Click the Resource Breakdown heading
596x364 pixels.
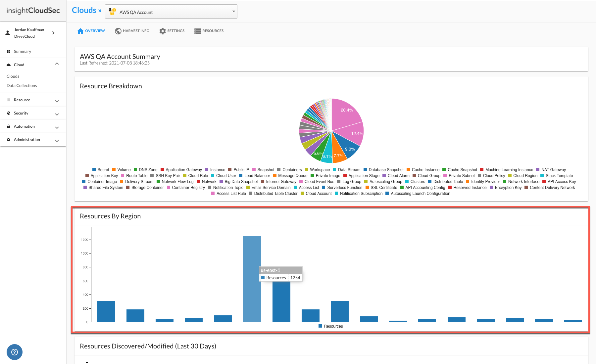[111, 86]
